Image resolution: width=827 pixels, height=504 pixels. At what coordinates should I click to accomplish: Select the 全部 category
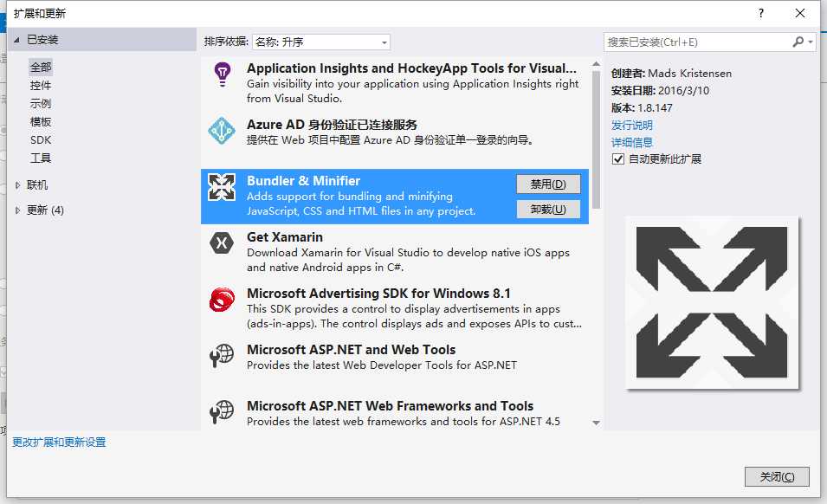tap(41, 67)
